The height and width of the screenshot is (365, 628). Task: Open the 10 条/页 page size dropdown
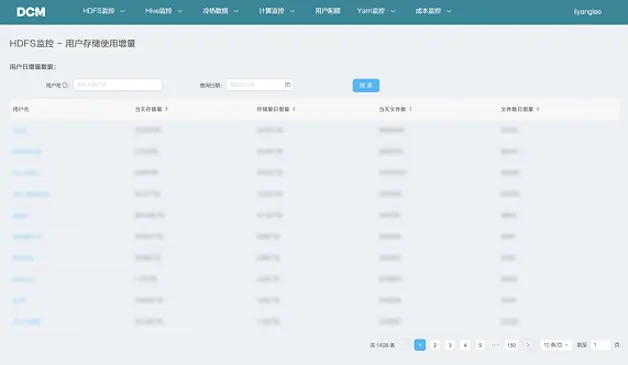(556, 345)
